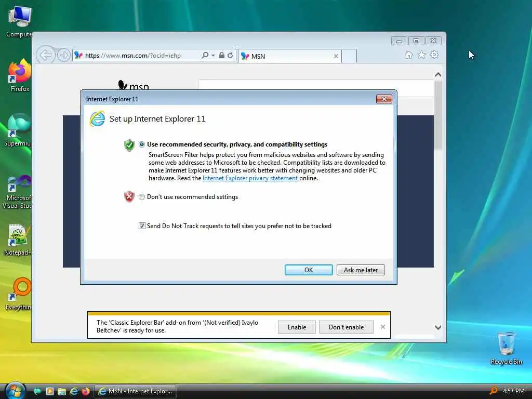Screen dimensions: 532x399
Task: Open the address bar dropdown arrow
Action: pyautogui.click(x=214, y=55)
